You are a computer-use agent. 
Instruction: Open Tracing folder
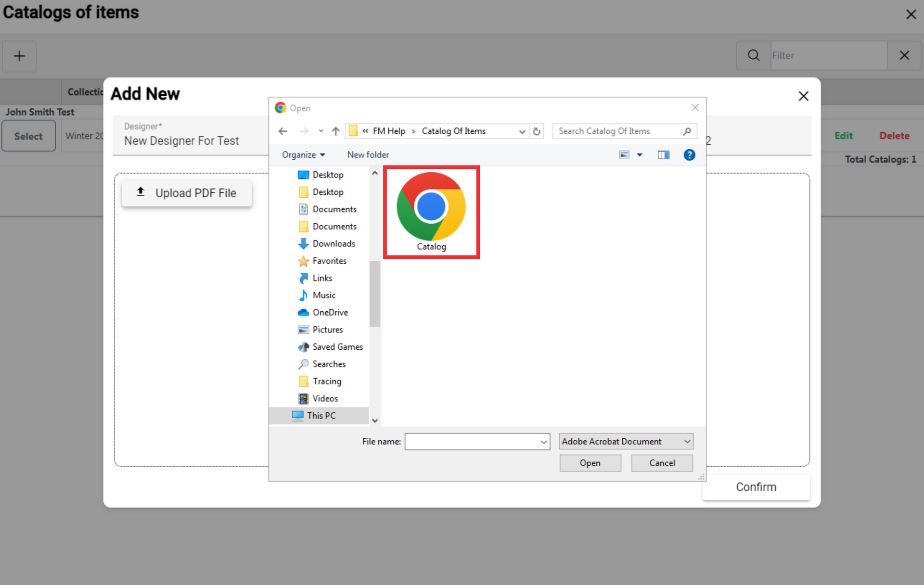pyautogui.click(x=320, y=382)
